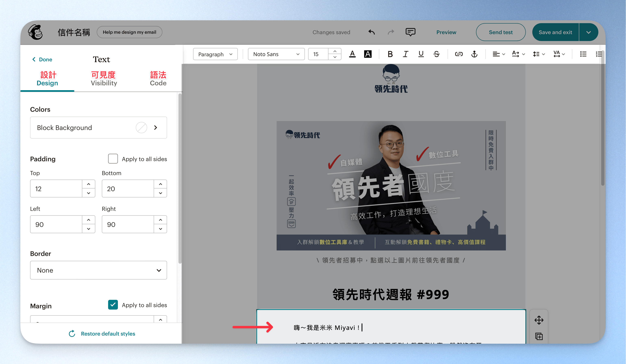Undo the last change
This screenshot has height=364, width=626.
[x=371, y=32]
